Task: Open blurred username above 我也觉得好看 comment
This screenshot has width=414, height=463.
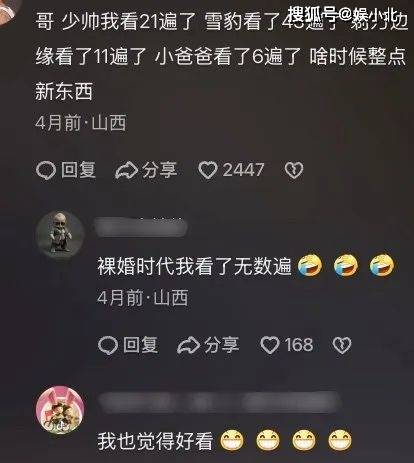Action: (x=218, y=402)
